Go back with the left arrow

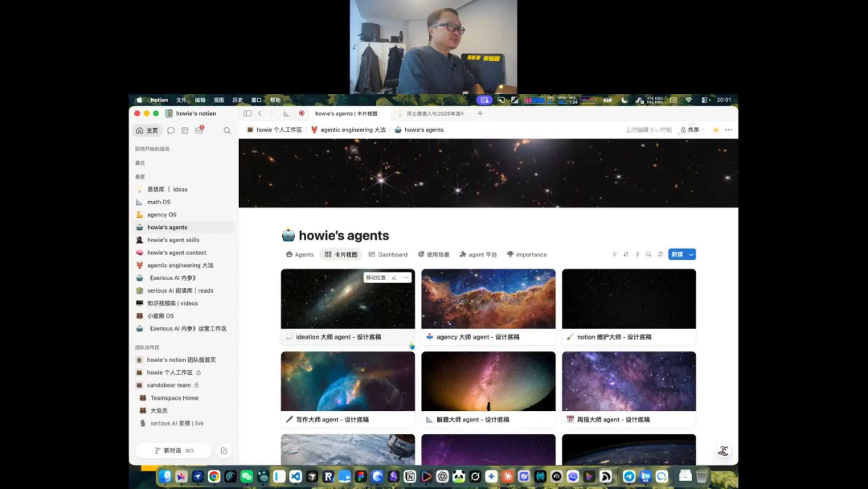pyautogui.click(x=260, y=113)
